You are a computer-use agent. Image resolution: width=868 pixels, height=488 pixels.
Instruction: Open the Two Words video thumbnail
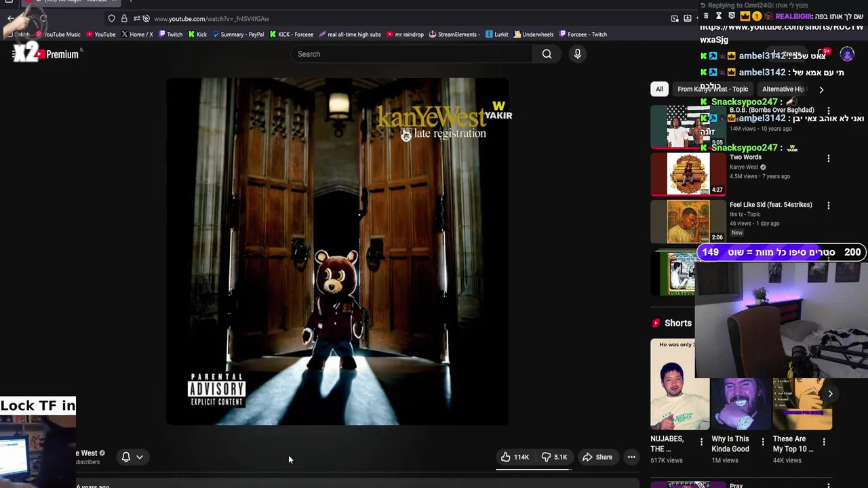coord(688,174)
